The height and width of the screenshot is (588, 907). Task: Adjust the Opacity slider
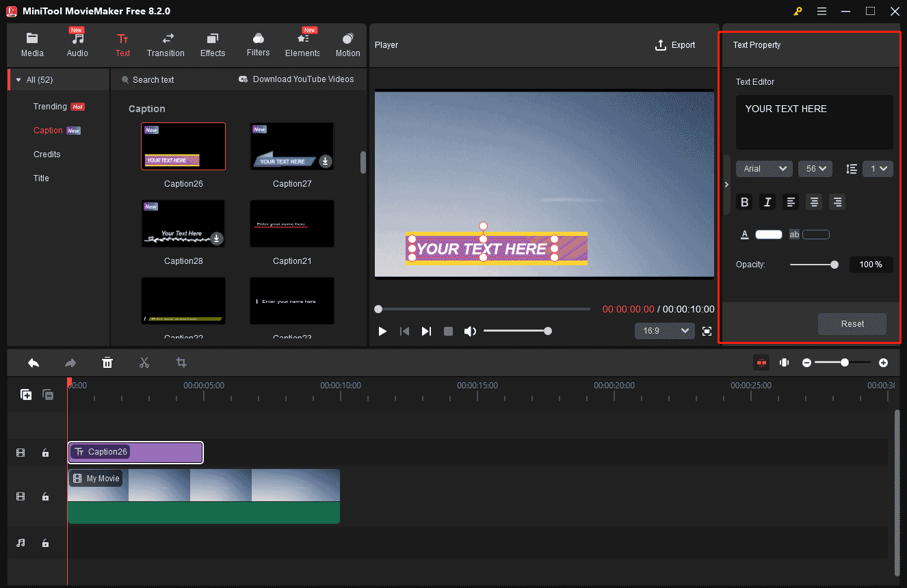pos(814,265)
